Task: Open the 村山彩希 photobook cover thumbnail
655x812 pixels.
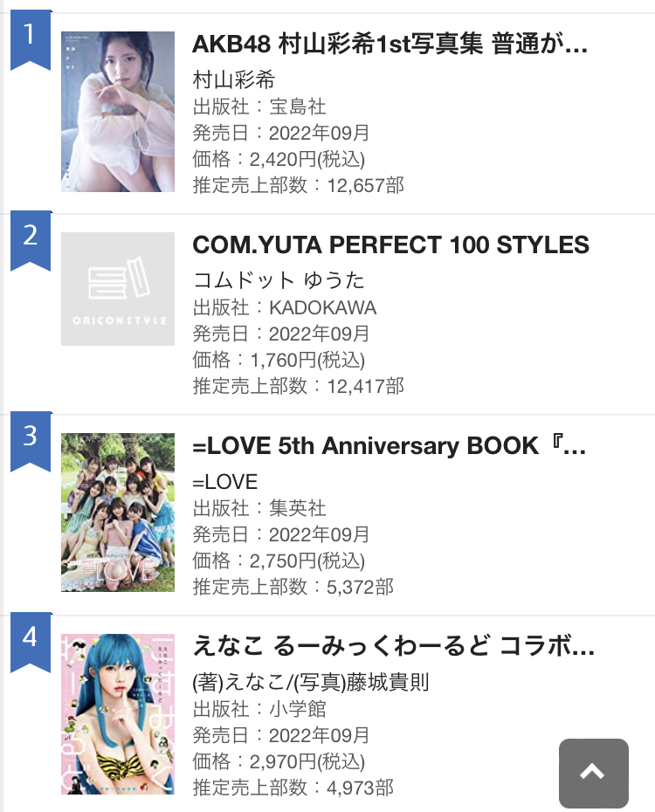Action: point(118,112)
